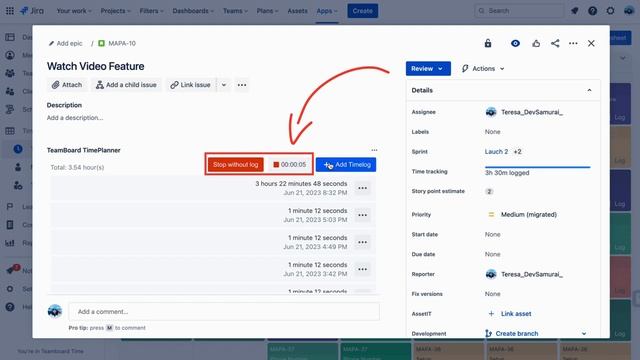Set Due date value None
The height and width of the screenshot is (360, 640).
tap(493, 254)
